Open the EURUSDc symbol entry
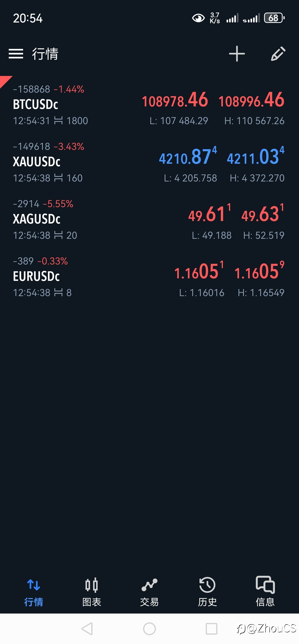The width and height of the screenshot is (299, 644). point(36,276)
